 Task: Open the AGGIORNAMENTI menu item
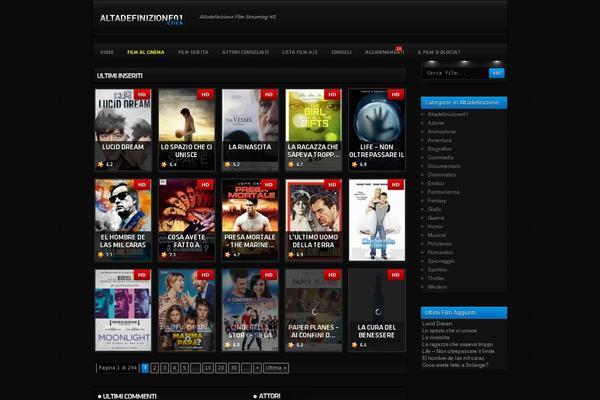(384, 52)
